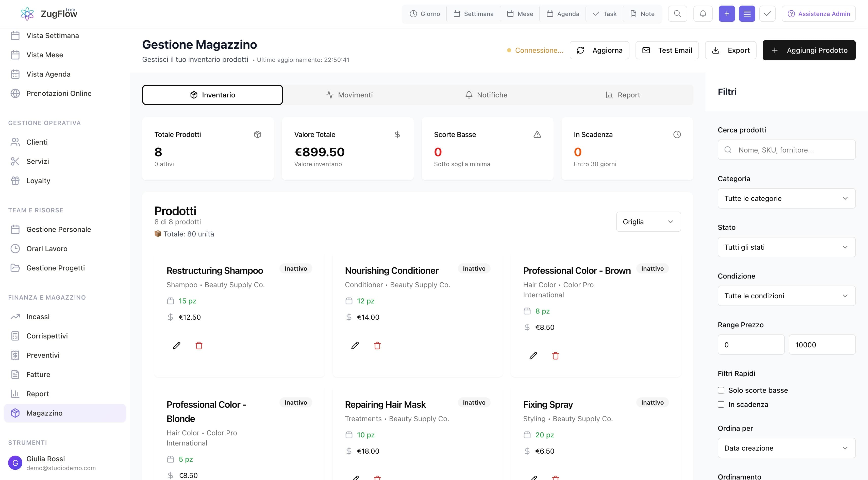The width and height of the screenshot is (868, 480).
Task: Open Clienti in the sidebar
Action: pyautogui.click(x=37, y=142)
